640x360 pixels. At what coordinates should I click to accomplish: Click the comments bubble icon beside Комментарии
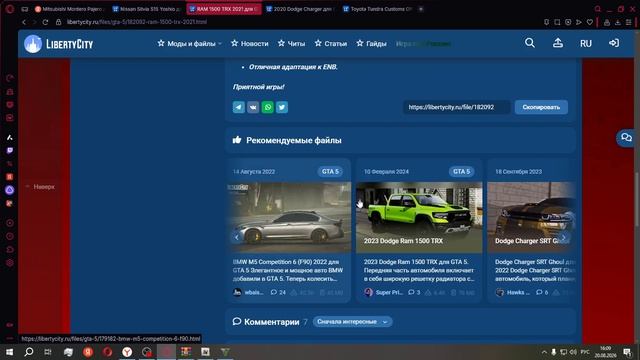(237, 321)
